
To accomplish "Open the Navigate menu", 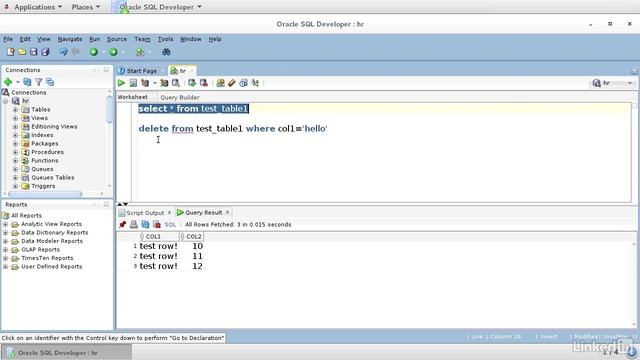I will coord(70,39).
